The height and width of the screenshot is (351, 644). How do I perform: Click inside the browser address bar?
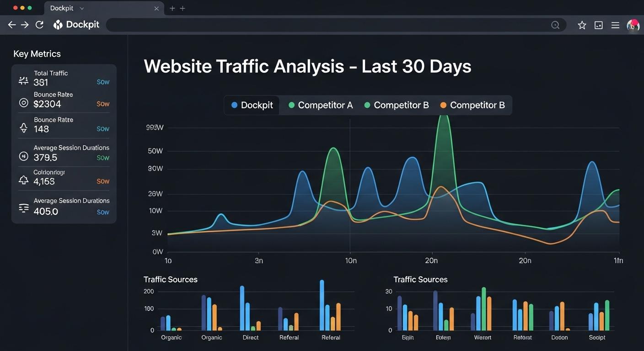(320, 25)
